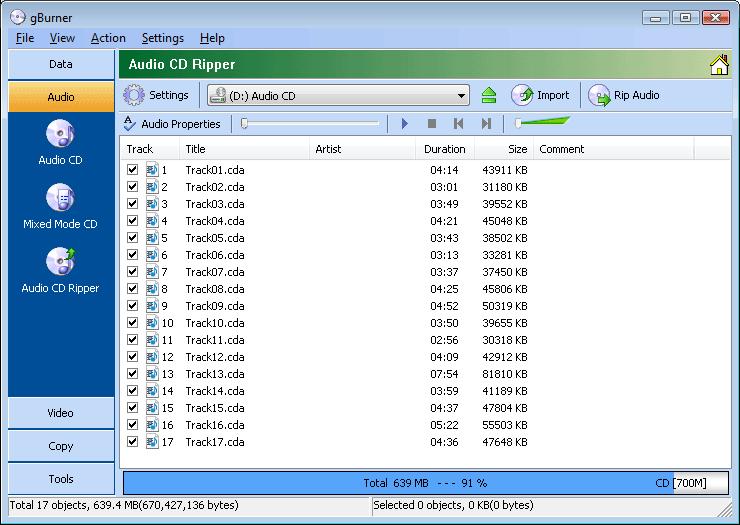Screen dimensions: 740x525
Task: Click the file icon of Track17.cda
Action: pyautogui.click(x=152, y=441)
